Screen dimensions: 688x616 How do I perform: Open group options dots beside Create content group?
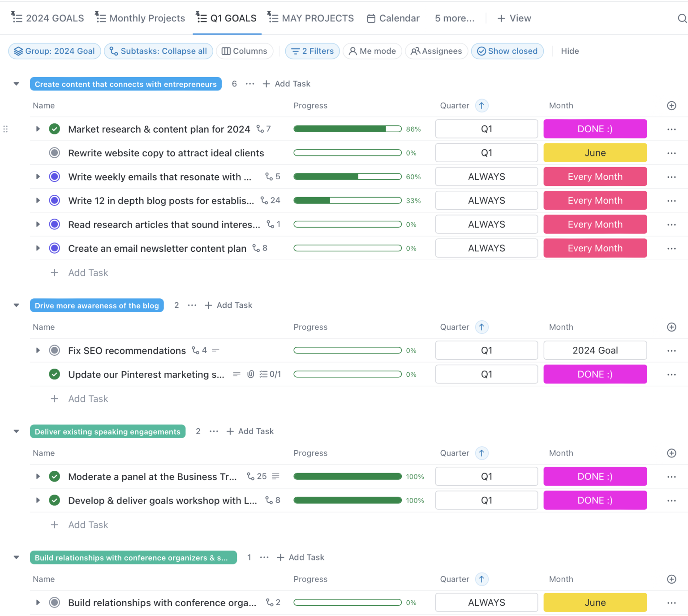pyautogui.click(x=250, y=84)
